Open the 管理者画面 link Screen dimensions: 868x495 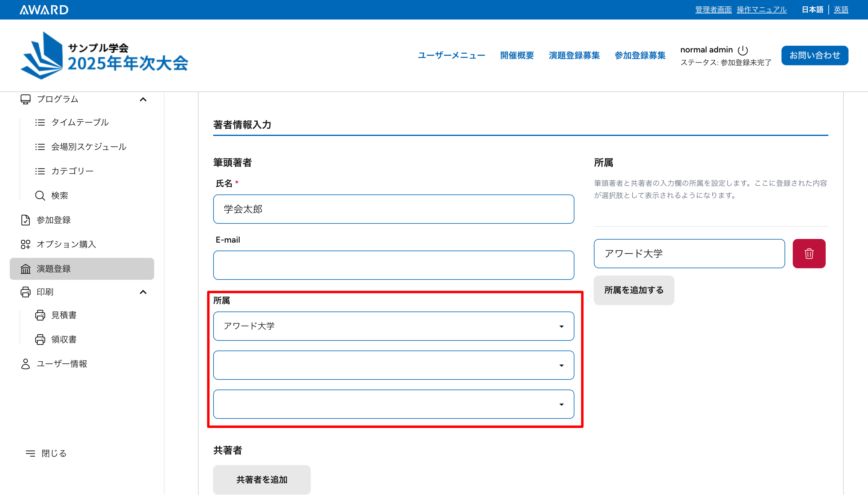pyautogui.click(x=714, y=9)
